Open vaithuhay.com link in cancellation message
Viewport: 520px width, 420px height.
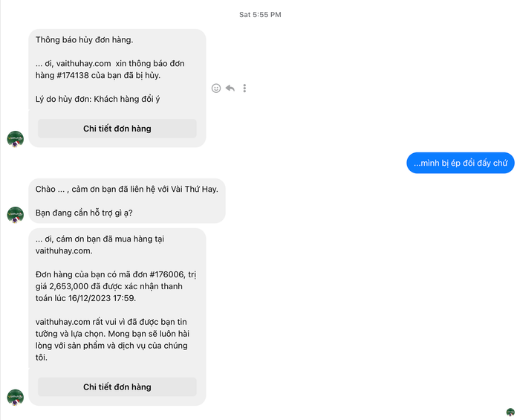tap(83, 63)
